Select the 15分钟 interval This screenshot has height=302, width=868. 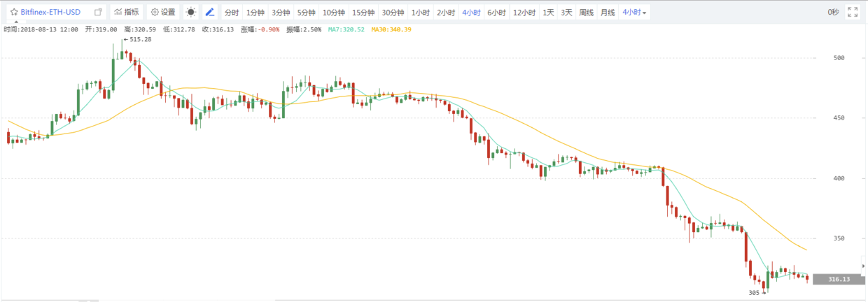point(363,13)
